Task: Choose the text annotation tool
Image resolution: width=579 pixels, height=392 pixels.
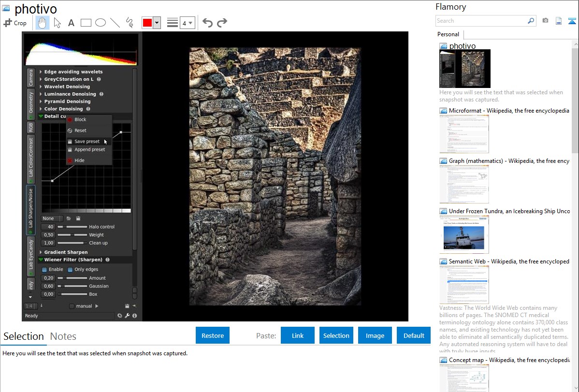Action: coord(71,23)
